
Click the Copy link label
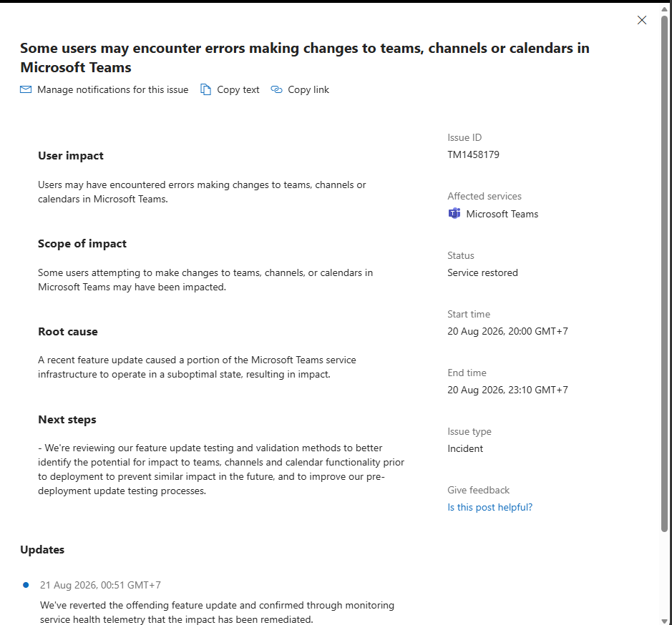coord(308,89)
